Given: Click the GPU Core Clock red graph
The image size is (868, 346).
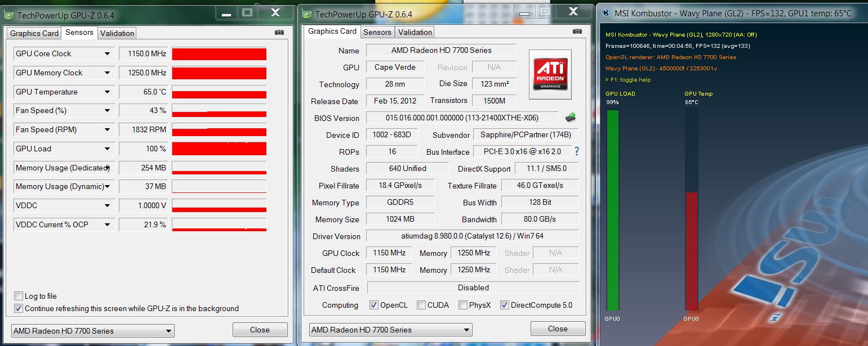Looking at the screenshot, I should [219, 54].
